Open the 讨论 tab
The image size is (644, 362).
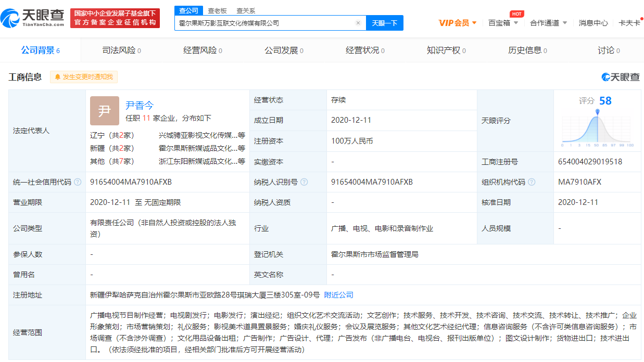point(609,50)
